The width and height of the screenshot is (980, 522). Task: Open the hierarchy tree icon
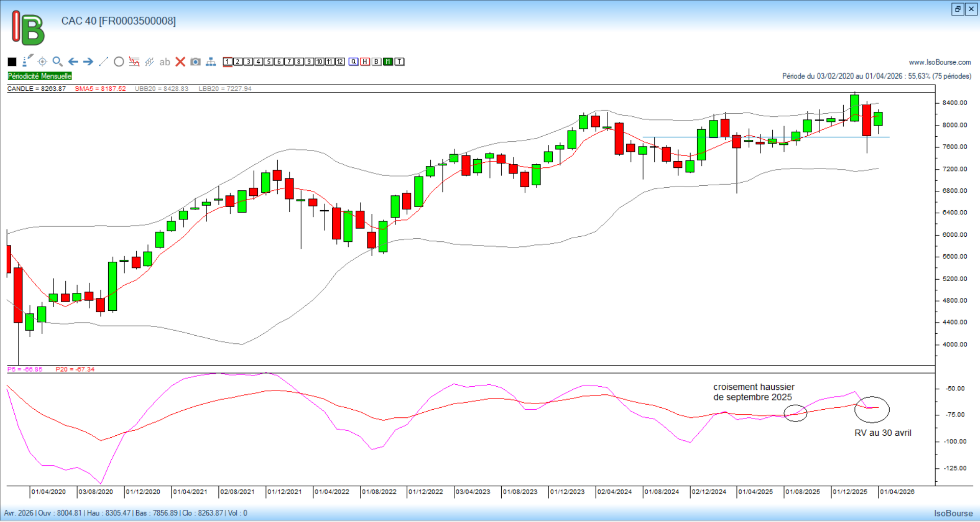(211, 62)
